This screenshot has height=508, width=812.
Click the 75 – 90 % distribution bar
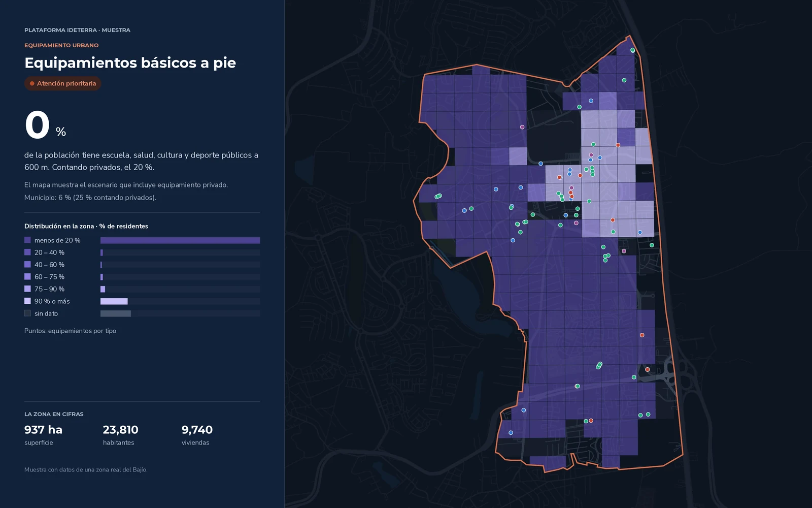(103, 289)
